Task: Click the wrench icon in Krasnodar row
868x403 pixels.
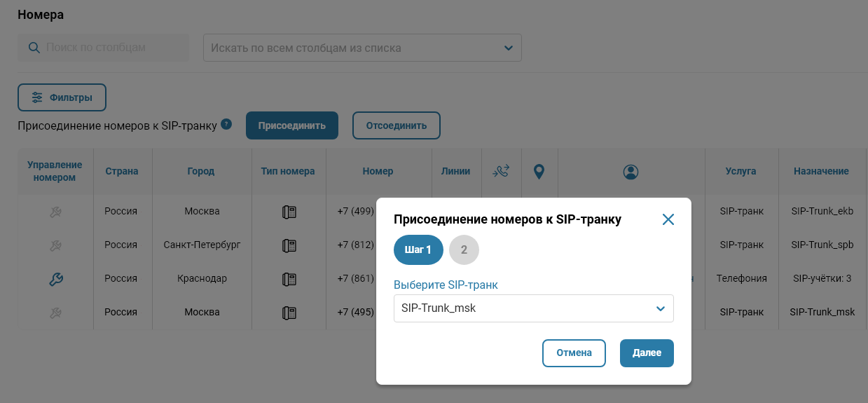Action: pyautogui.click(x=56, y=279)
